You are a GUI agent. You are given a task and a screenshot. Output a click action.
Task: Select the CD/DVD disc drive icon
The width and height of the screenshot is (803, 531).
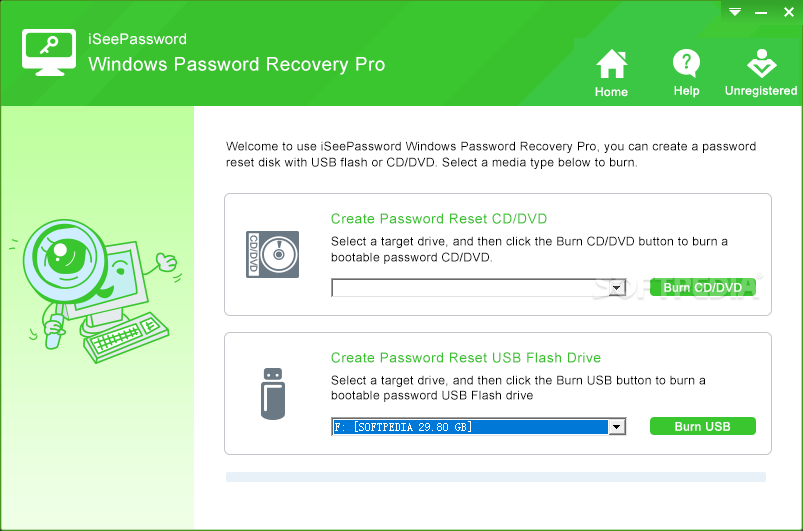tap(272, 254)
